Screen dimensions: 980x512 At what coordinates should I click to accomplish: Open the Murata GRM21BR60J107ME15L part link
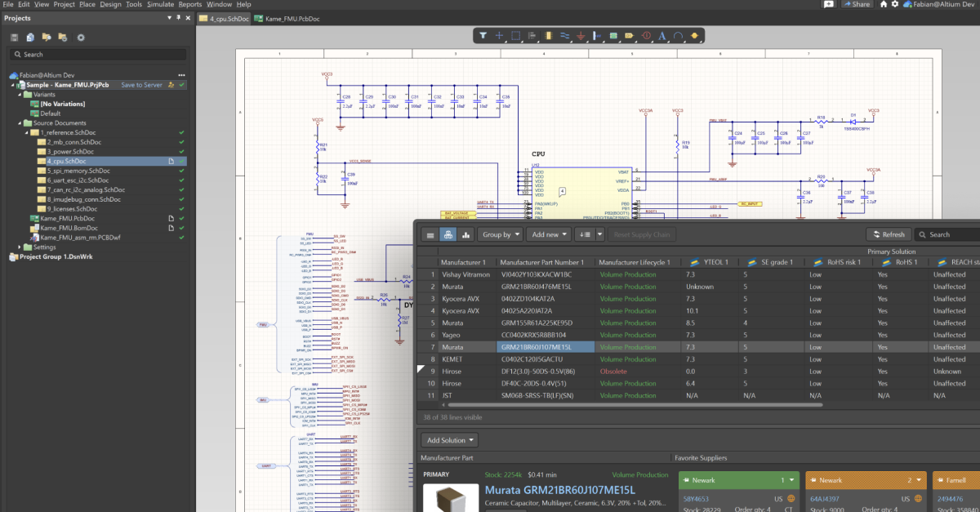point(559,491)
